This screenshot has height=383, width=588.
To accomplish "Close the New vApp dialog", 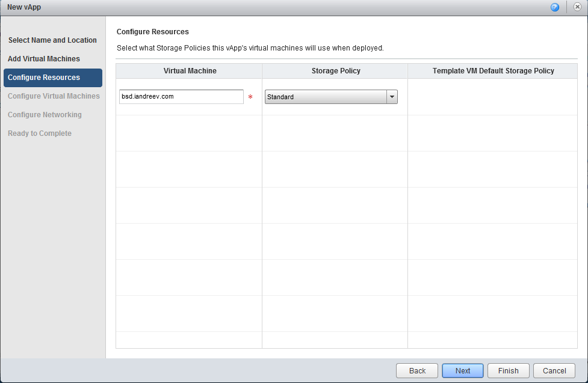I will coord(578,7).
